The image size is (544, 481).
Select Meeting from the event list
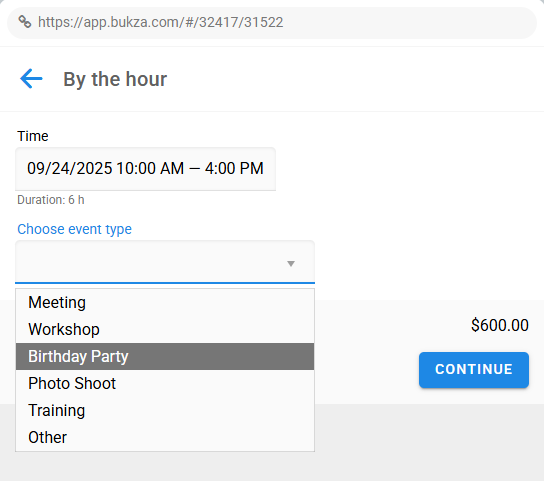165,302
